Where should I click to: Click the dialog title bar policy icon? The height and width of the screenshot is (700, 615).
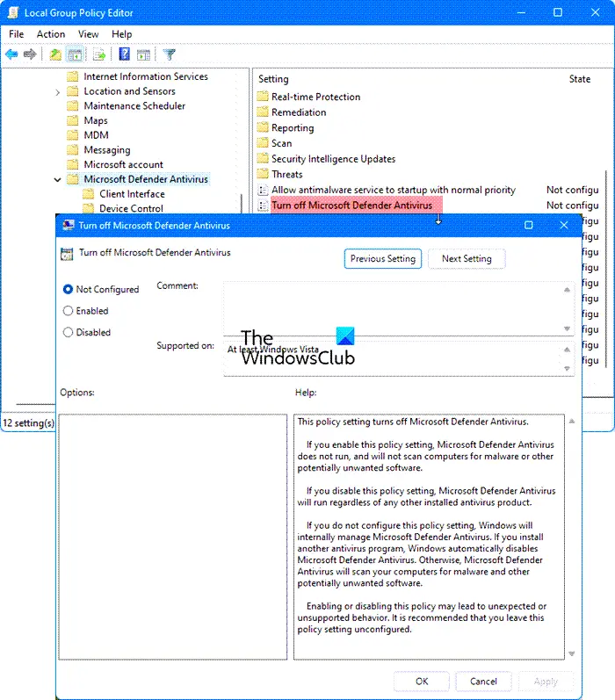tap(68, 225)
